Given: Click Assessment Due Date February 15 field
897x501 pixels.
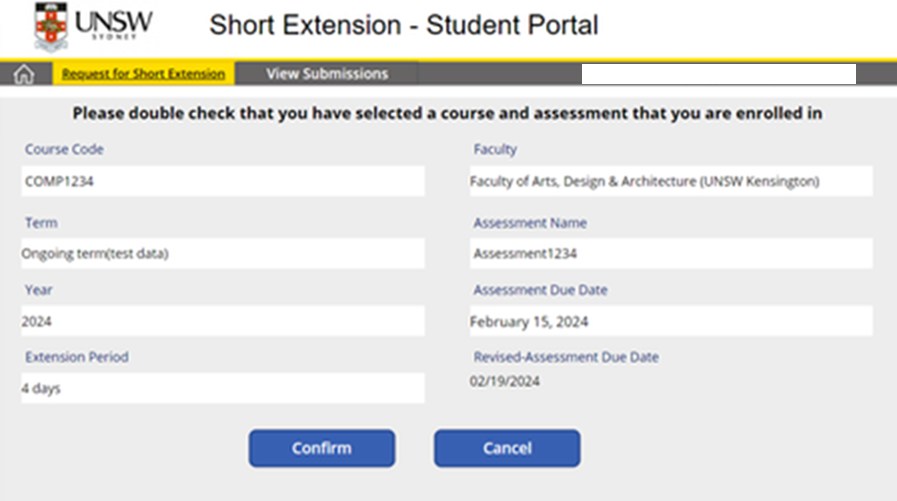Looking at the screenshot, I should click(x=671, y=322).
